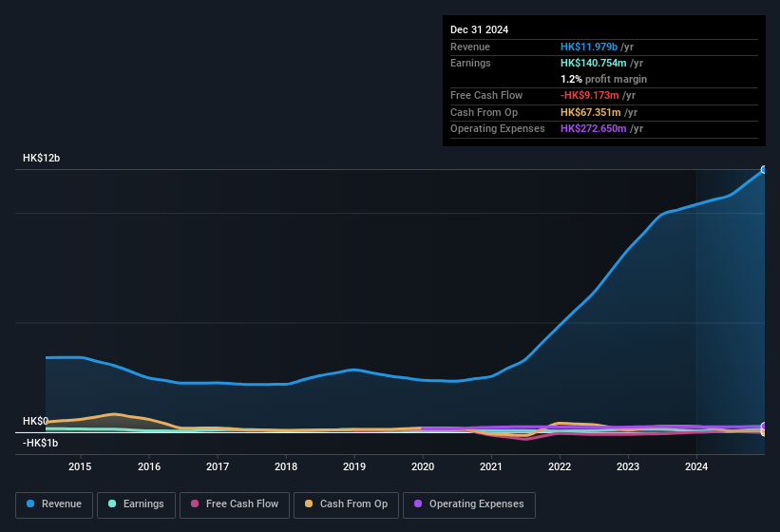Image resolution: width=780 pixels, height=532 pixels.
Task: Click the purple Operating Expenses endpoint marker
Action: point(764,427)
